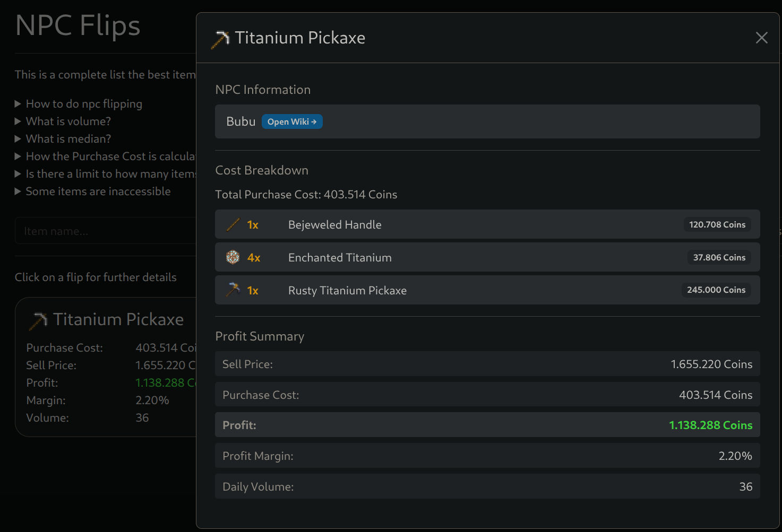Expand 'Some items are inaccessible' section

coord(98,191)
